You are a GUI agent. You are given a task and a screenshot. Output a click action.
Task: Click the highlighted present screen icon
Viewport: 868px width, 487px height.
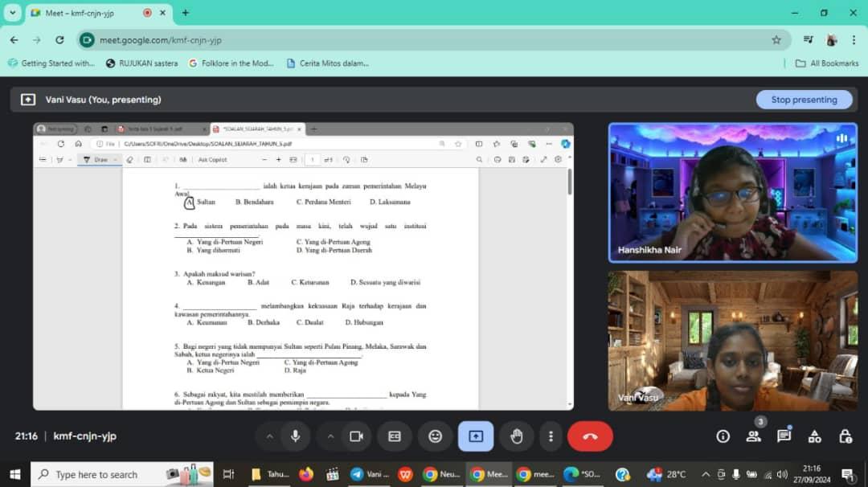point(476,436)
